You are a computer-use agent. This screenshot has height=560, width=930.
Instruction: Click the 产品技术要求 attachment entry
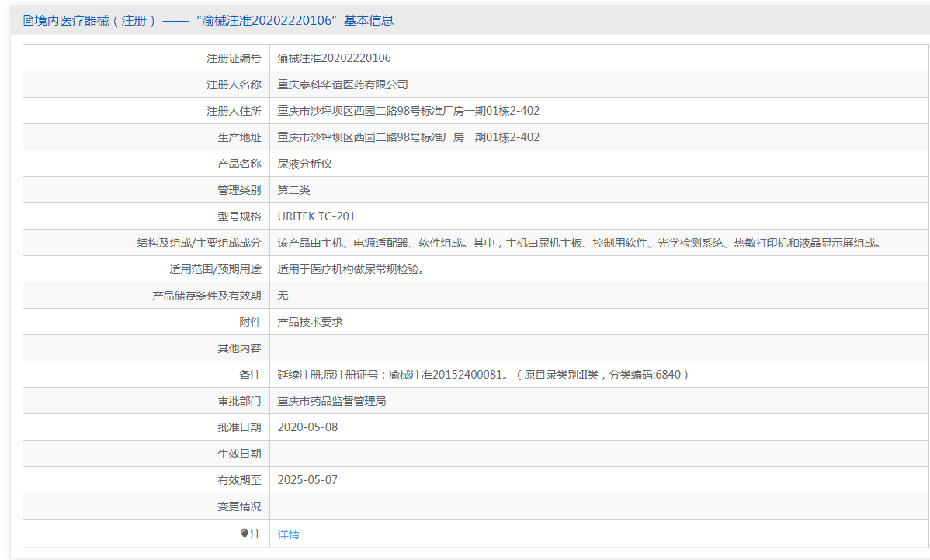point(310,322)
